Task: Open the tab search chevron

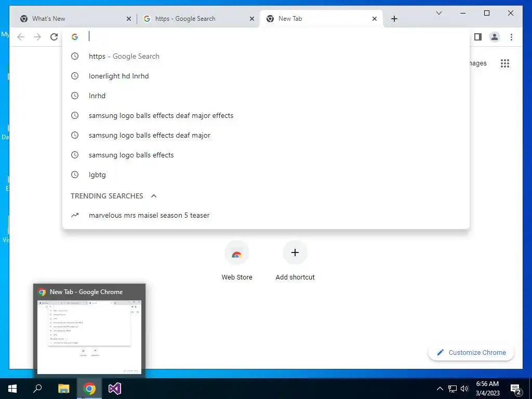Action: tap(438, 13)
